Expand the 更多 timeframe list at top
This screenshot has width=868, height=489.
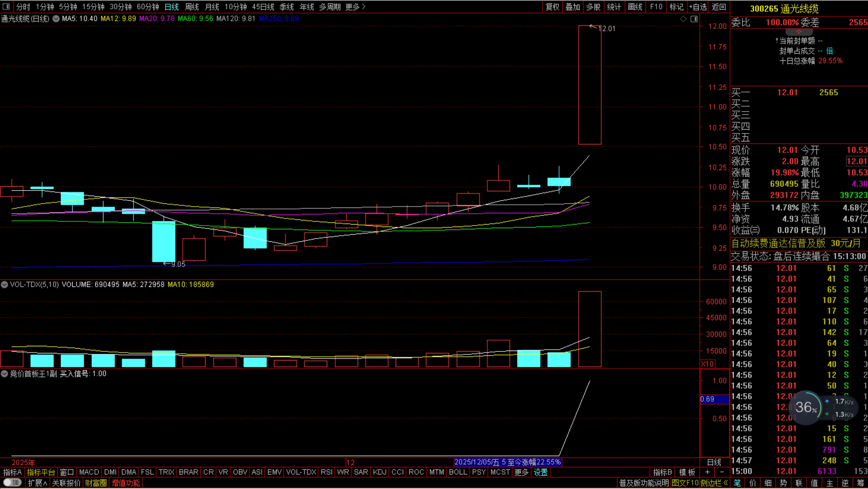pyautogui.click(x=355, y=7)
